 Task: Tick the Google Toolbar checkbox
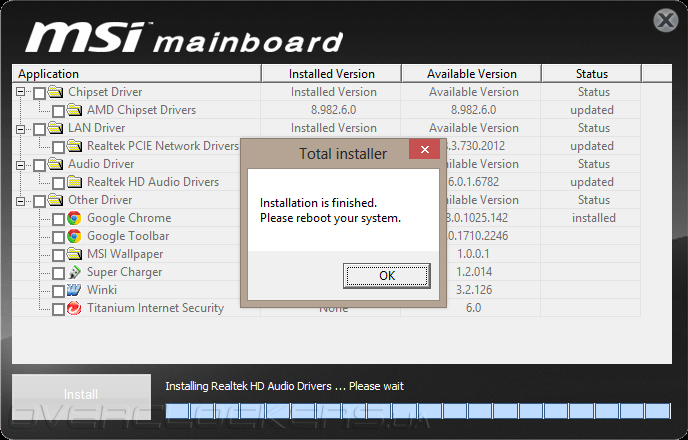coord(58,237)
